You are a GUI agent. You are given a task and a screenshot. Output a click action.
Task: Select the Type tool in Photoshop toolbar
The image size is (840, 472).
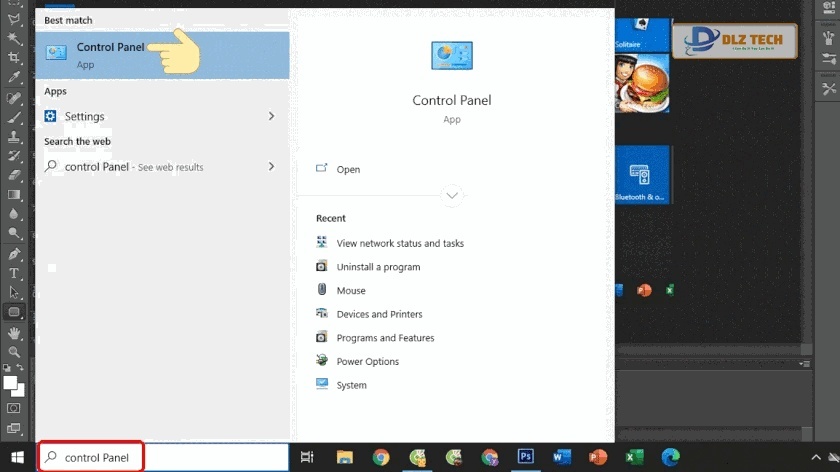coord(14,272)
